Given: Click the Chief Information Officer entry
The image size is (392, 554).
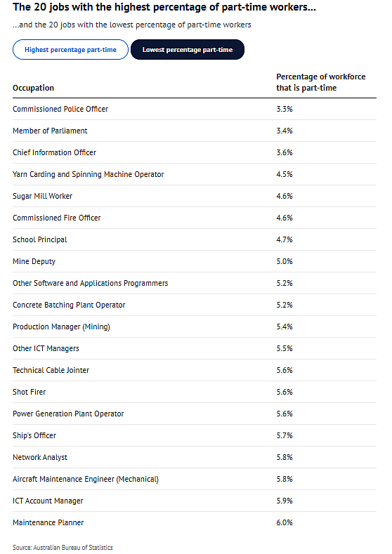Looking at the screenshot, I should click(54, 152).
